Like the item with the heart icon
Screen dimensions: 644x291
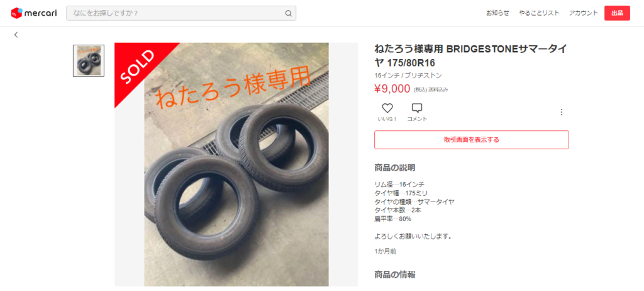(x=387, y=108)
